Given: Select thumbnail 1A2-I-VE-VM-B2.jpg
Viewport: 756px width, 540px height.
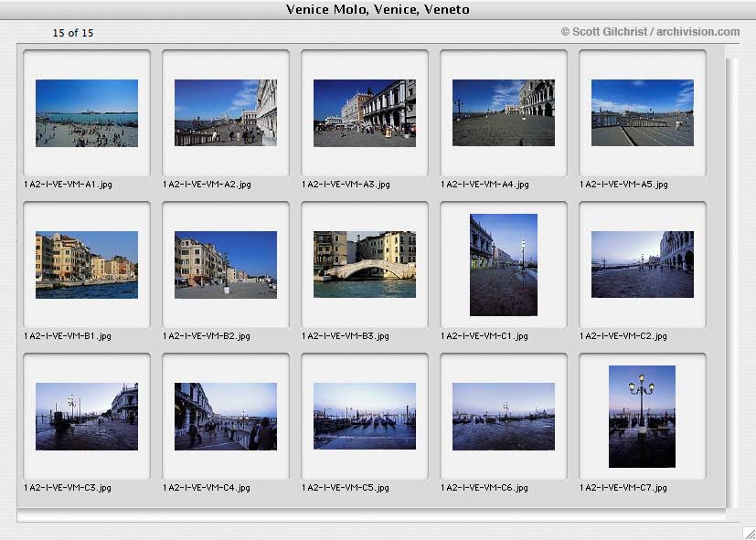Looking at the screenshot, I should (x=226, y=265).
